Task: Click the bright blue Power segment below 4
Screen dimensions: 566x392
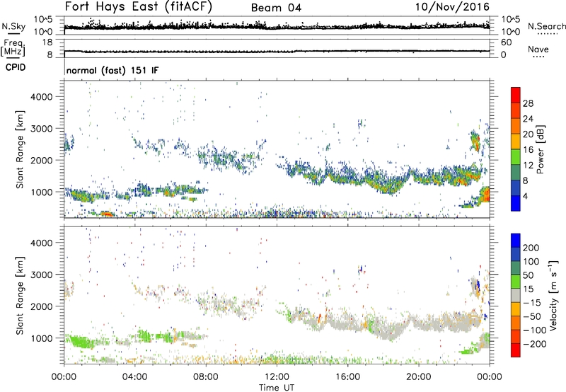Action: click(516, 203)
